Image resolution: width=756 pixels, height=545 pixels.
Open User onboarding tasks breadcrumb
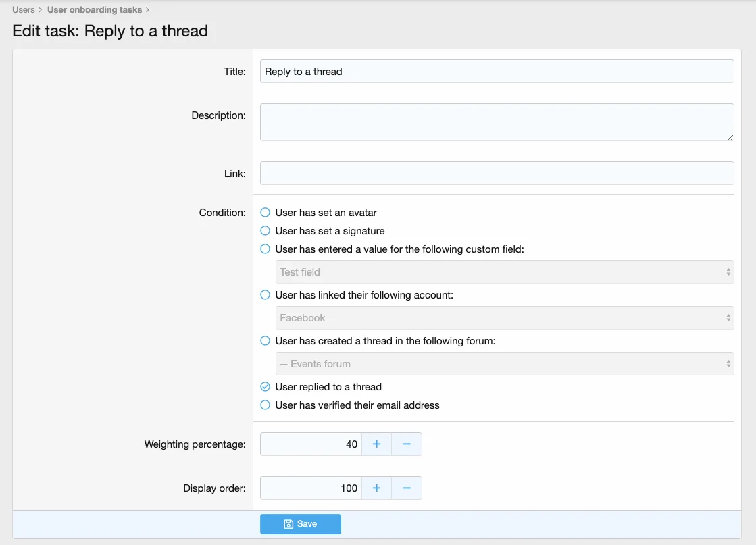point(95,10)
